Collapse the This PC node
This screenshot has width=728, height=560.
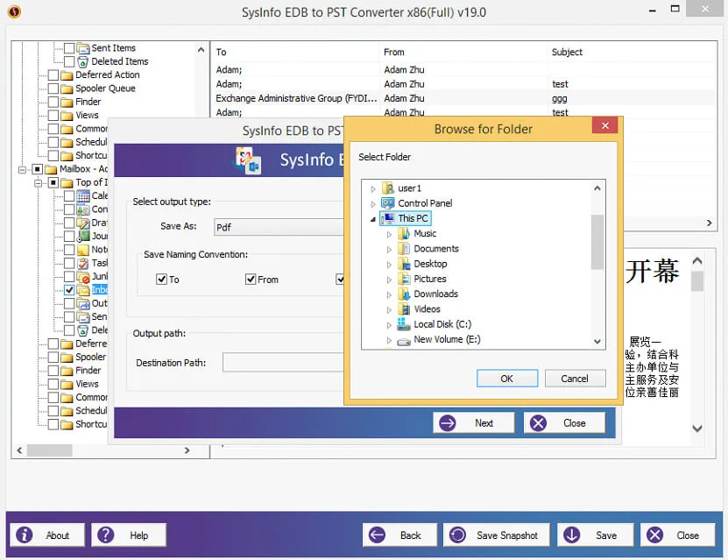pyautogui.click(x=373, y=220)
